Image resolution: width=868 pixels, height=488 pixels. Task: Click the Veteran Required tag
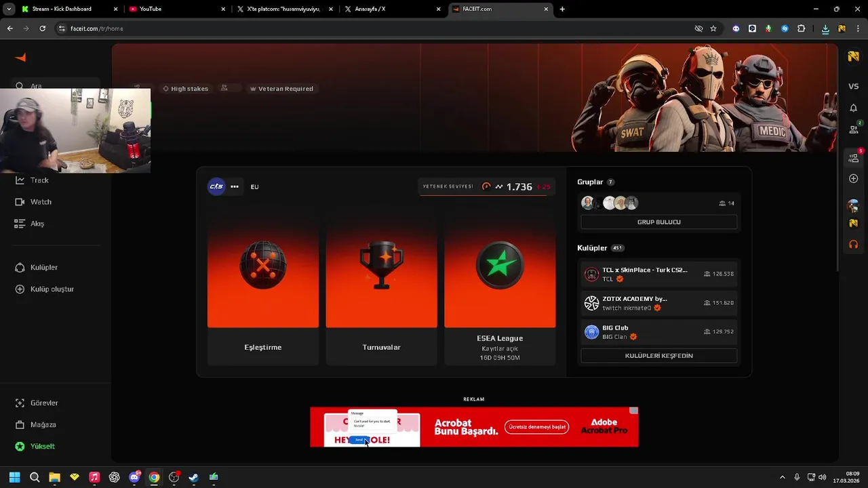tap(281, 89)
